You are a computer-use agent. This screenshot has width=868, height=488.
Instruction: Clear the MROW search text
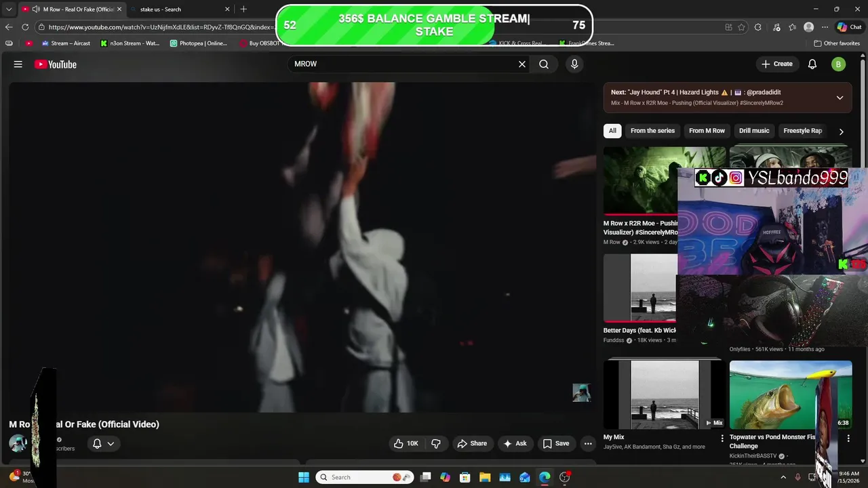pyautogui.click(x=522, y=64)
